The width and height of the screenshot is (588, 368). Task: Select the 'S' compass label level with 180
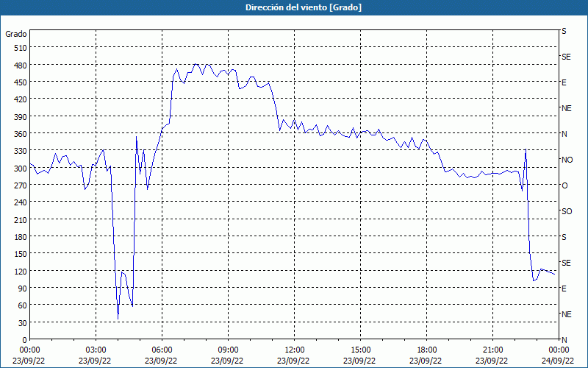(x=564, y=237)
